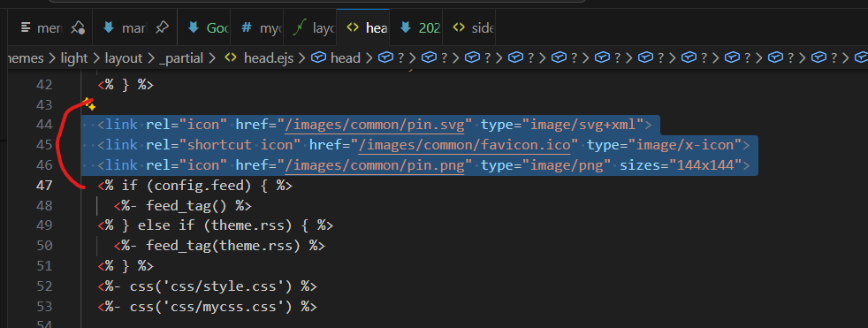The image size is (868, 328).
Task: Click "css('css/style.css')" on line 52
Action: (211, 286)
